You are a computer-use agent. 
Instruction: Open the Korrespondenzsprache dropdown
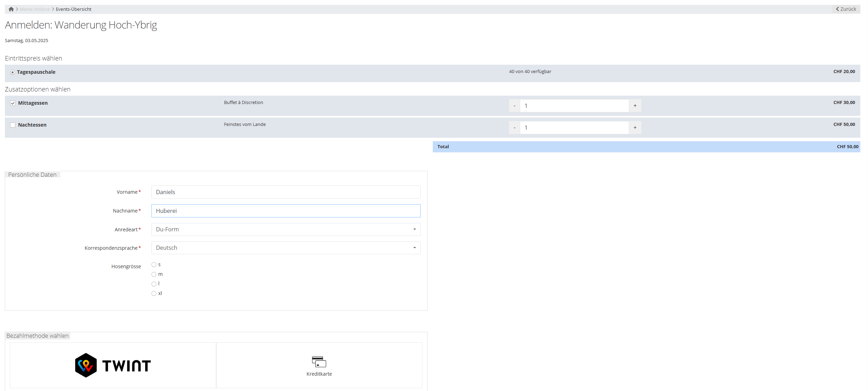click(x=286, y=248)
